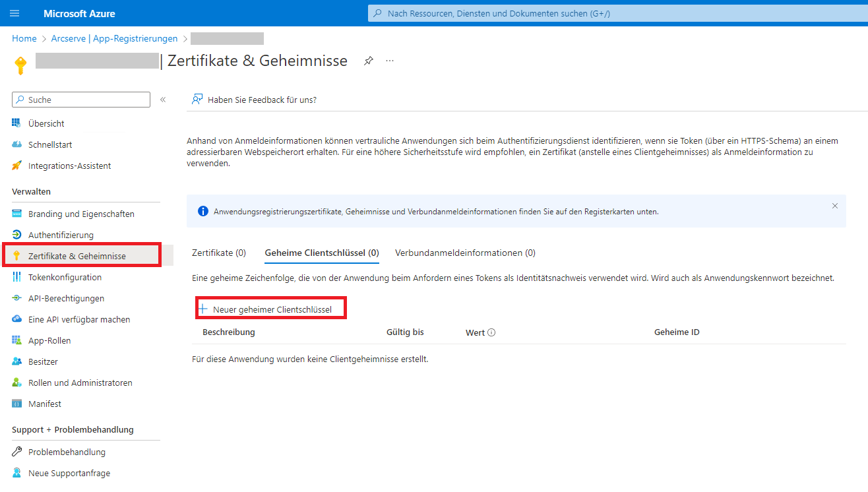This screenshot has height=492, width=868.
Task: Click the info icon next to Wert
Action: pyautogui.click(x=491, y=332)
